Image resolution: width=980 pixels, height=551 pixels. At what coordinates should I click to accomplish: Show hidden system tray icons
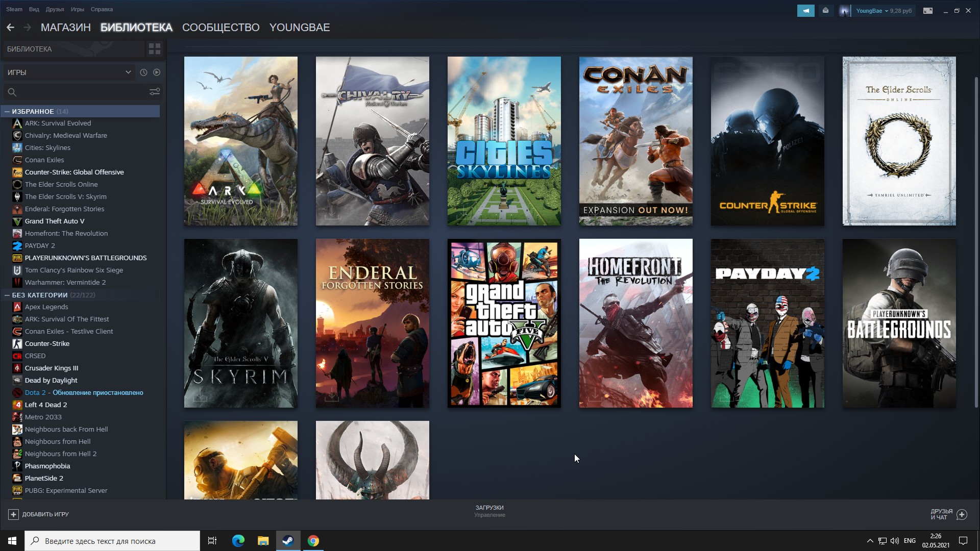[x=870, y=541]
